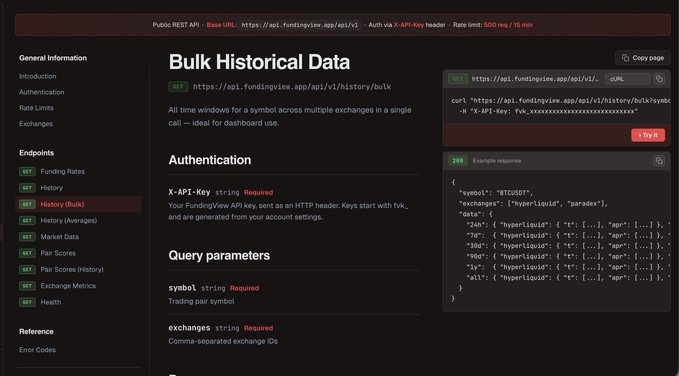Click the exchanges query parameter name

pyautogui.click(x=189, y=328)
